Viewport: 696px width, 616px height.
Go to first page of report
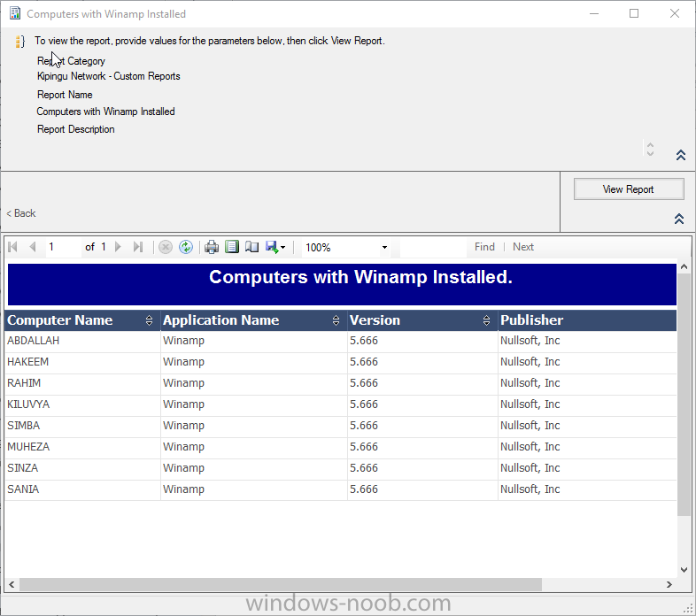coord(13,247)
